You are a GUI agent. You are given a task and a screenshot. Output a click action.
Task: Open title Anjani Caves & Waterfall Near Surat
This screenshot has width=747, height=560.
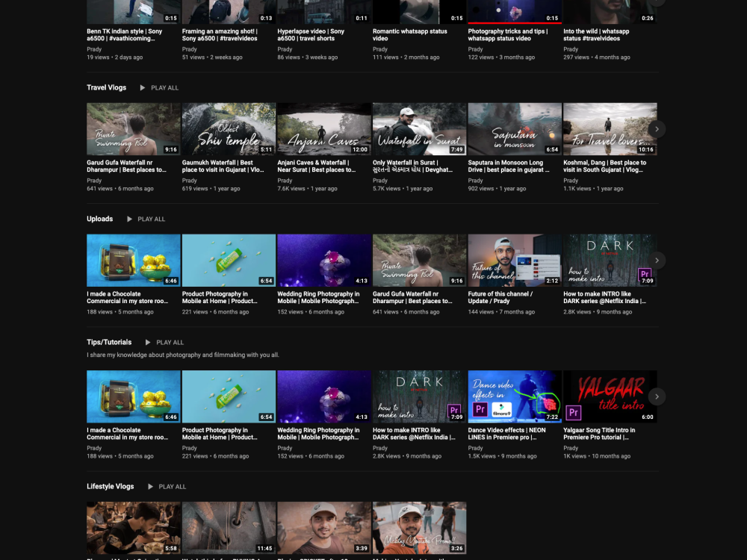click(316, 167)
